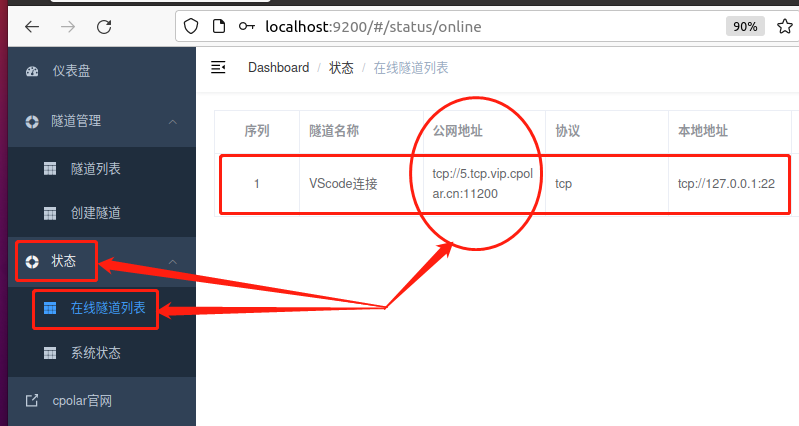Click the table icon beside 在线隧道列表
Viewport: 799px width, 426px height.
coord(50,308)
